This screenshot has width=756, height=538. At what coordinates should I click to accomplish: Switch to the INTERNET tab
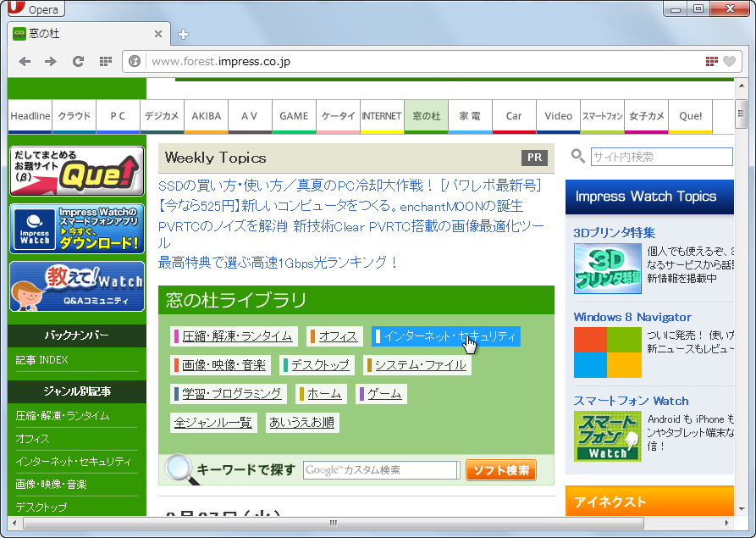point(382,117)
